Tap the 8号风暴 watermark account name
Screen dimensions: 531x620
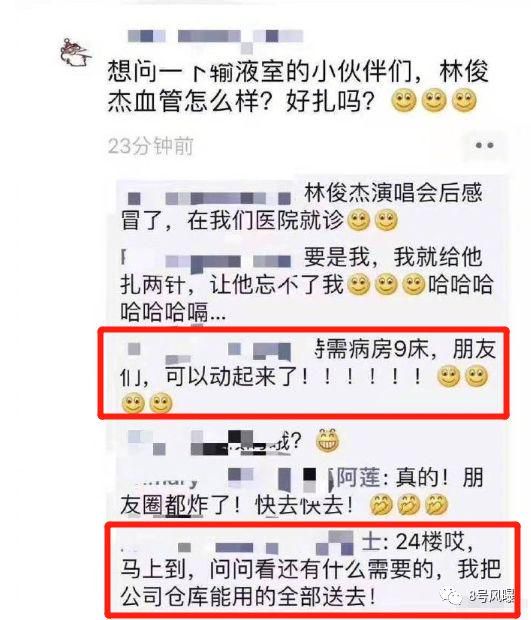coord(493,596)
